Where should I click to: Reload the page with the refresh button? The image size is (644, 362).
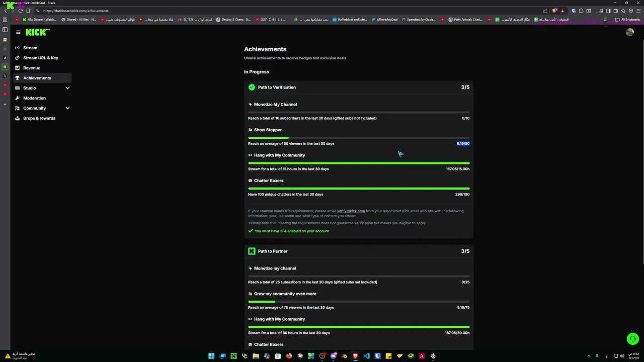coord(20,11)
